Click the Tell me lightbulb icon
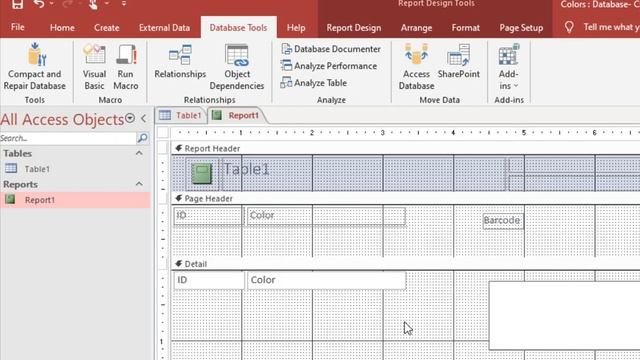 pyautogui.click(x=569, y=27)
